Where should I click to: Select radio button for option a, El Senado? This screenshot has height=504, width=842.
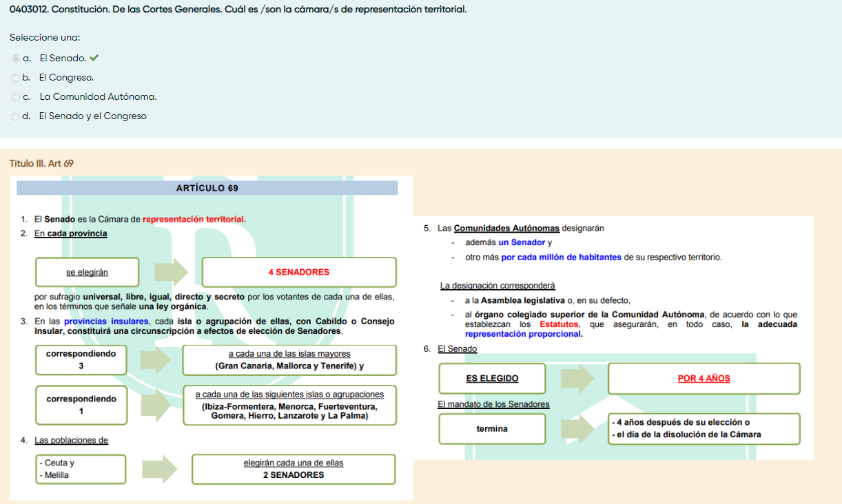pos(16,59)
